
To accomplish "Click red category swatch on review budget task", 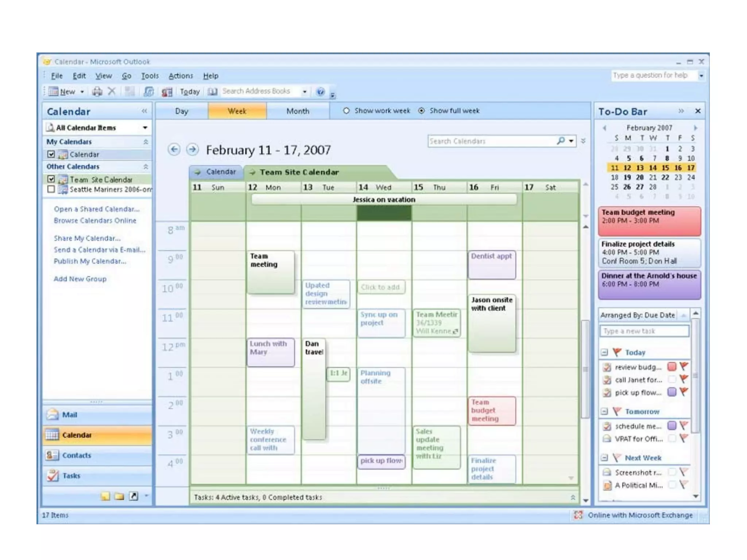I will tap(672, 366).
